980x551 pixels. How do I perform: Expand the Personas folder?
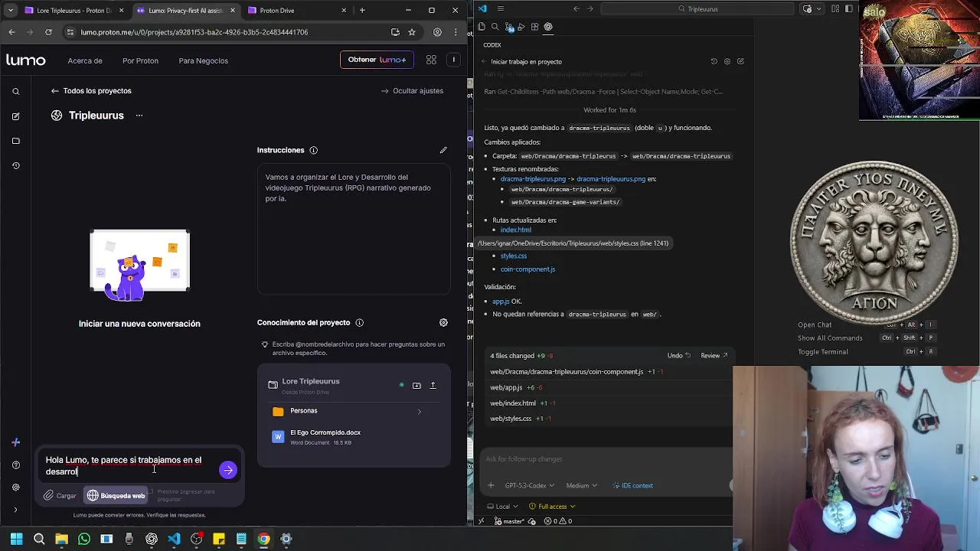[354, 411]
